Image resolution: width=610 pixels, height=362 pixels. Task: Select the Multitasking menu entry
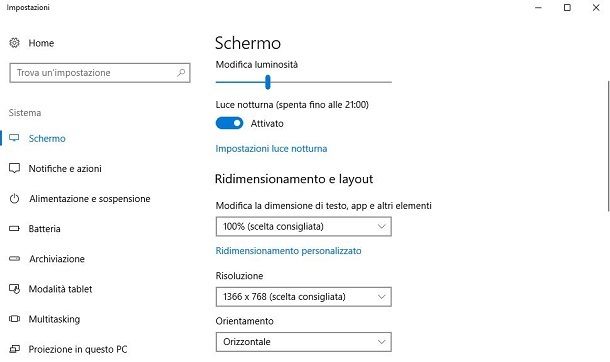coord(54,319)
